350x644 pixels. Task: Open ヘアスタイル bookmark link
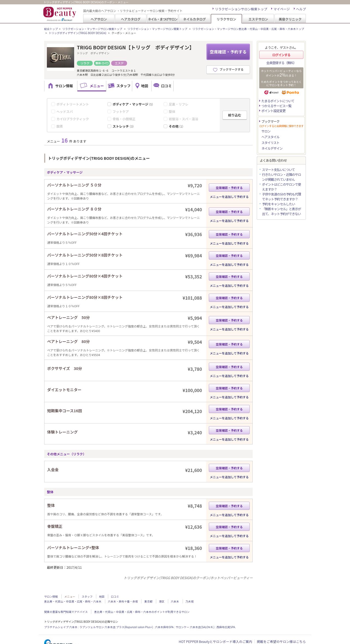coord(270,137)
